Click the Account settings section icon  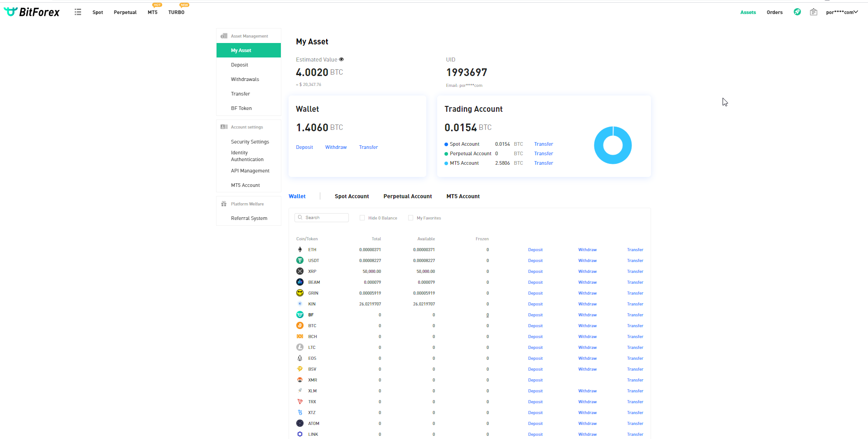pos(224,127)
